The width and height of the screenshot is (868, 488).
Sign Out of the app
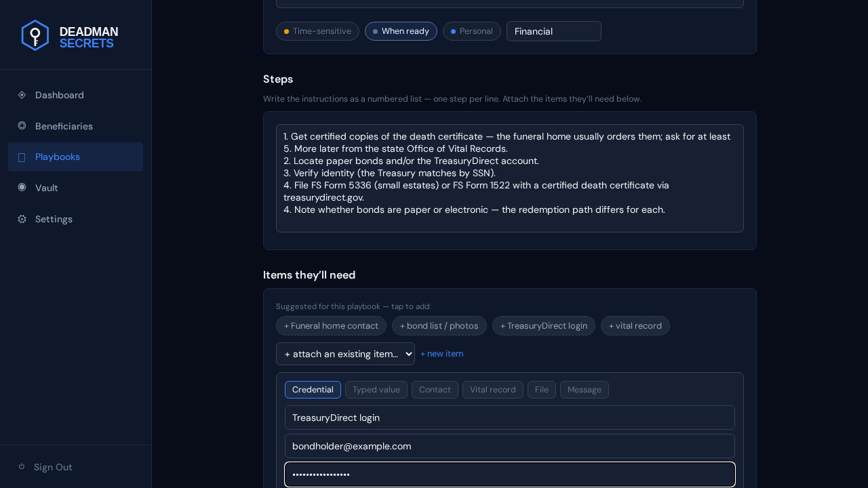click(x=75, y=467)
